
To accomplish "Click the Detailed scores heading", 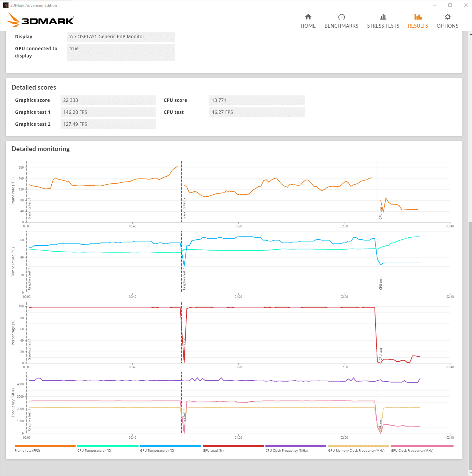I will click(x=34, y=88).
